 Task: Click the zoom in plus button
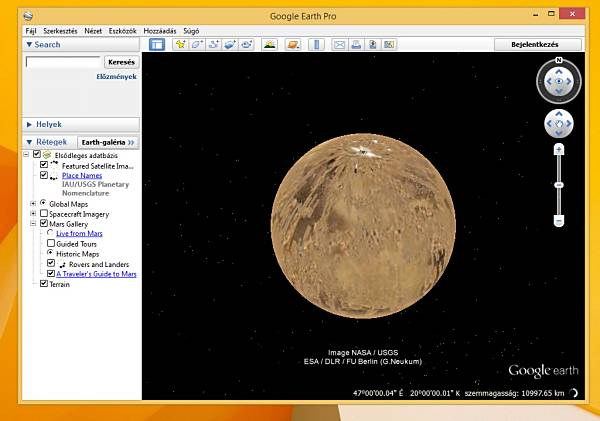(559, 149)
